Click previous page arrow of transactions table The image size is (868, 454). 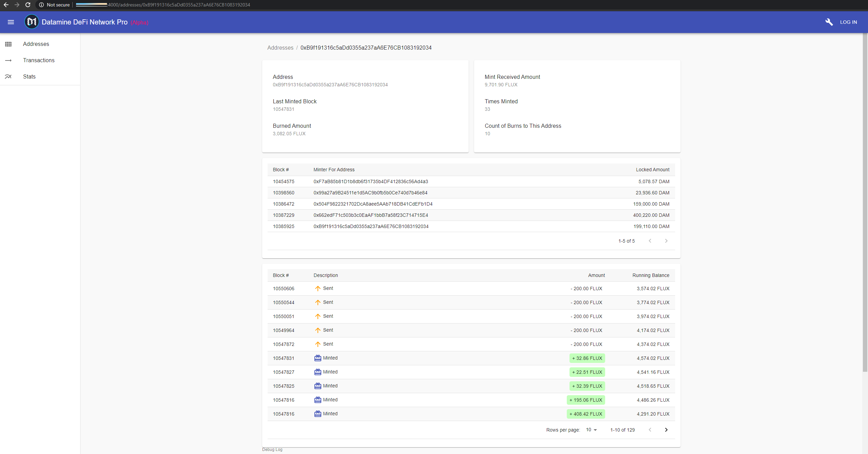(x=650, y=430)
